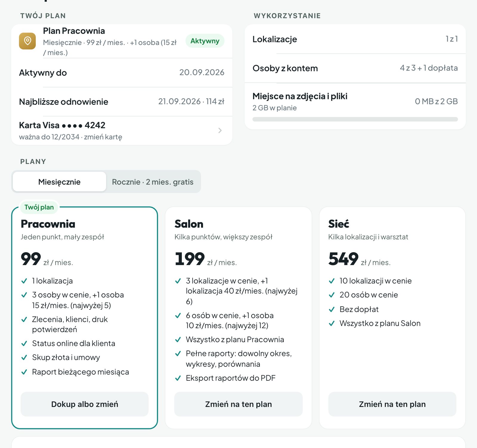Screen dimensions: 477x448
Task: Click the storage value 0 MB z 2 GB
Action: [x=436, y=101]
